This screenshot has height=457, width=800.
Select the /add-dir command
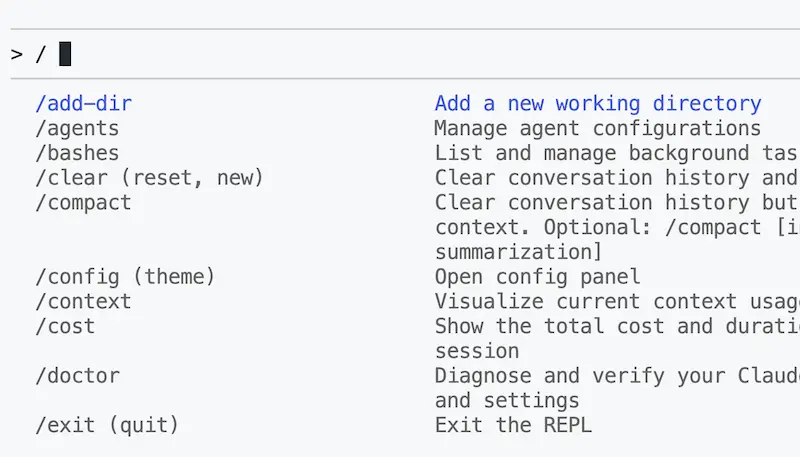click(x=84, y=104)
